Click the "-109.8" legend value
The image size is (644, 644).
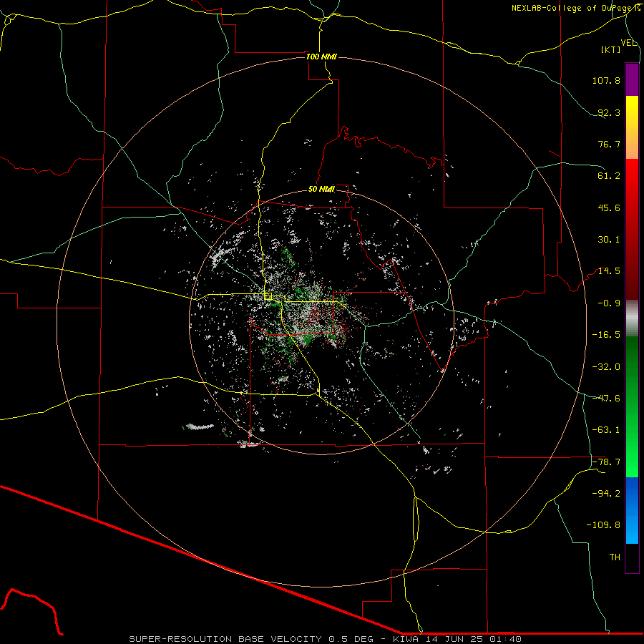pyautogui.click(x=603, y=525)
